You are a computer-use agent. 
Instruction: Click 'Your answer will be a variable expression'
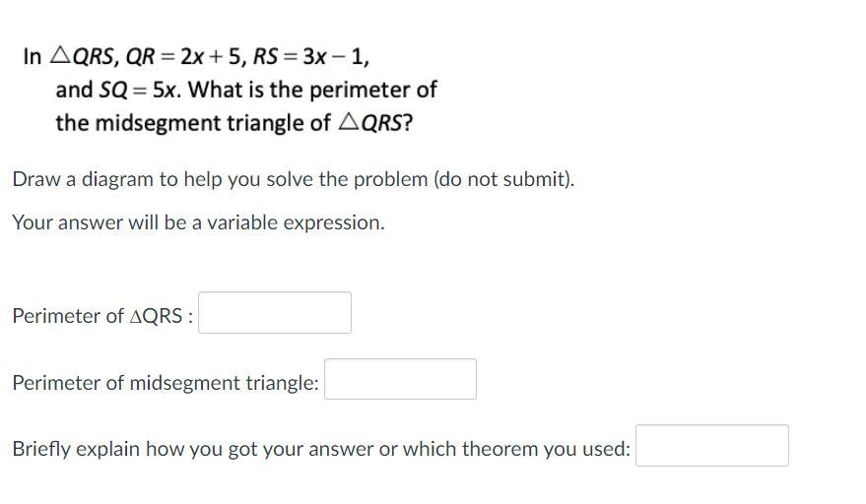[198, 222]
